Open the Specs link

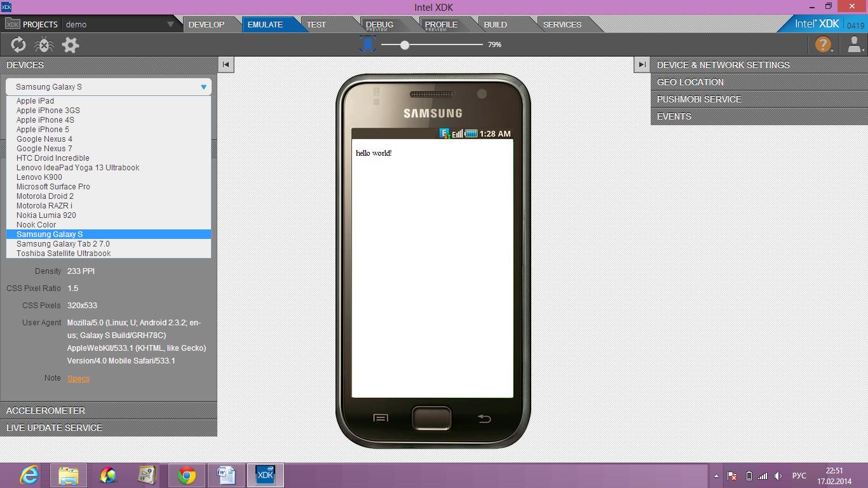(78, 378)
